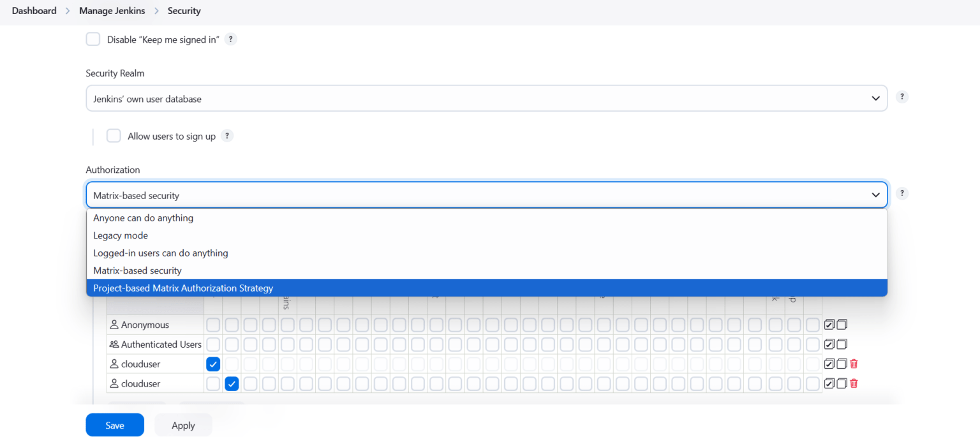The height and width of the screenshot is (437, 980).
Task: Save the security configuration
Action: pos(114,425)
